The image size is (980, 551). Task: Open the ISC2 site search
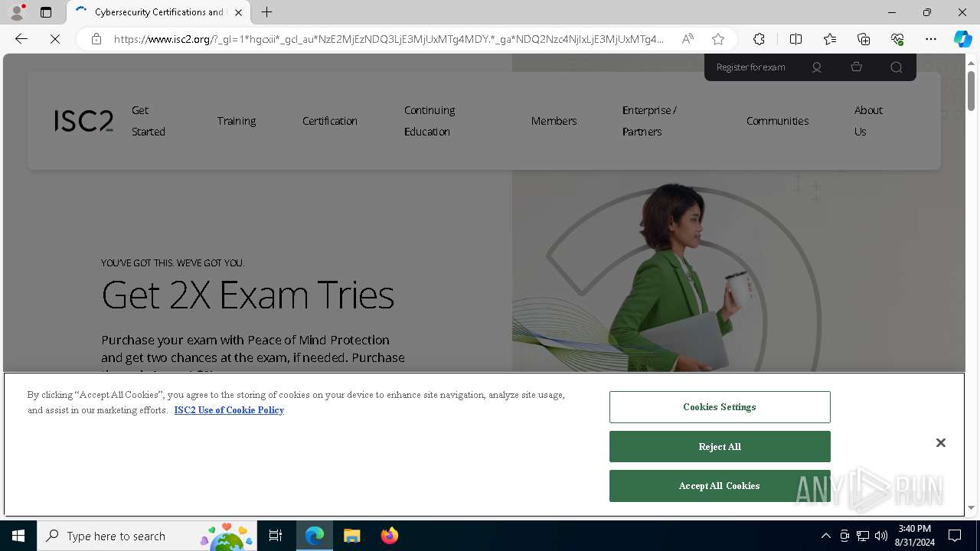point(897,67)
